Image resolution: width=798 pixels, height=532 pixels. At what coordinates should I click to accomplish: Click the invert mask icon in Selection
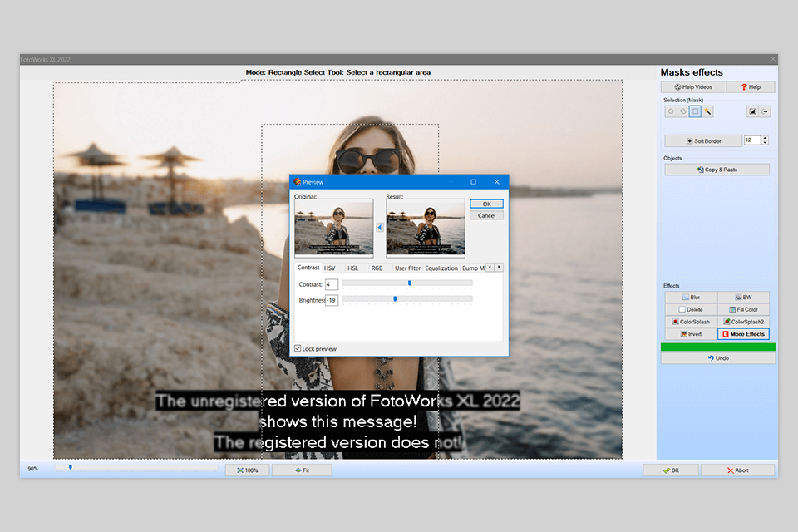[752, 111]
